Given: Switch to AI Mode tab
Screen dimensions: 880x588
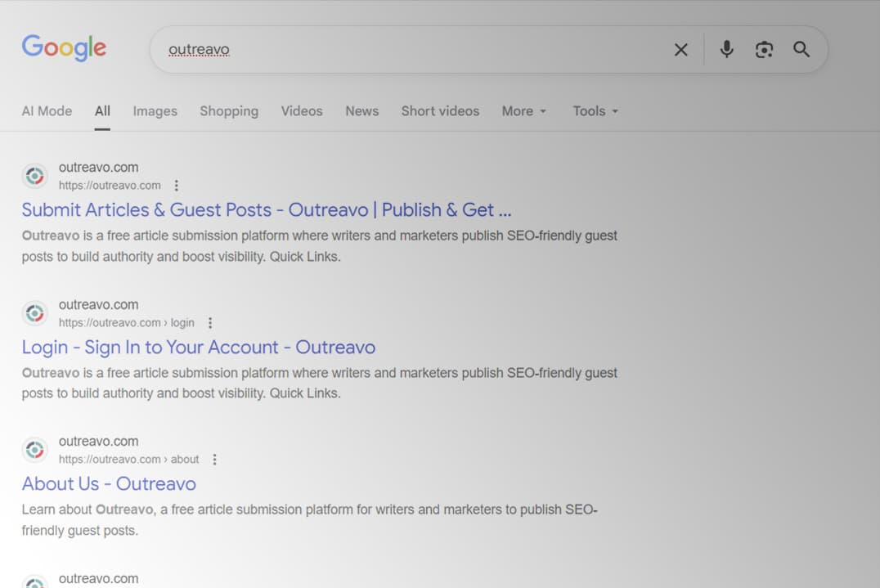Looking at the screenshot, I should click(x=47, y=111).
